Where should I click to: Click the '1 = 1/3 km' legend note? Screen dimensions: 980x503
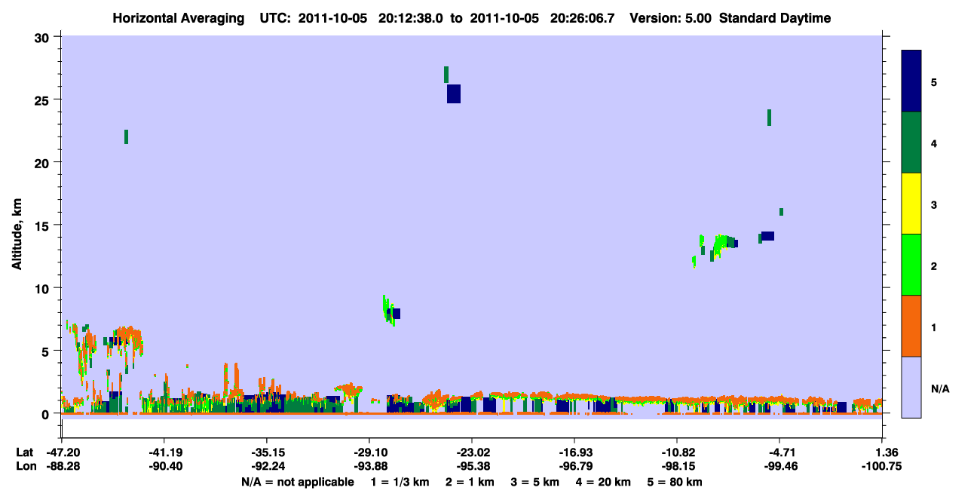400,482
